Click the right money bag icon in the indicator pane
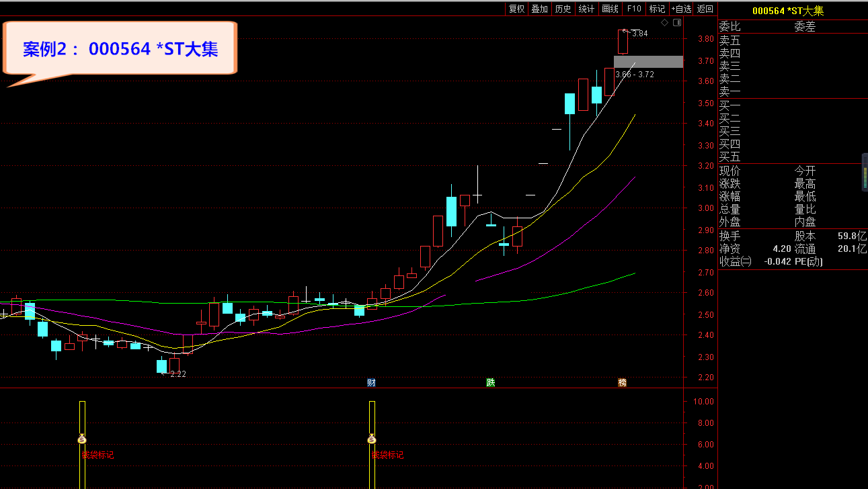Screen dimensions: 868x489 tap(372, 439)
